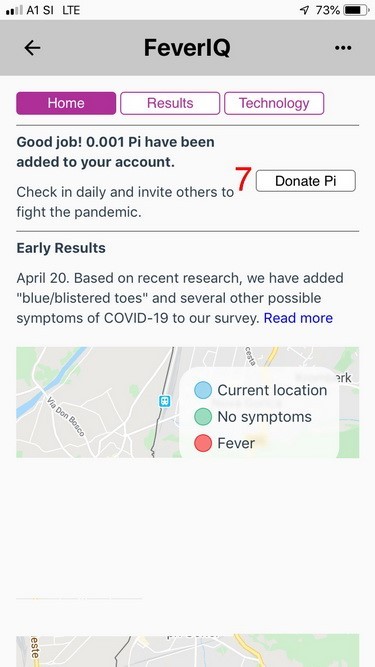Tap the lower map at bottom

point(188,651)
